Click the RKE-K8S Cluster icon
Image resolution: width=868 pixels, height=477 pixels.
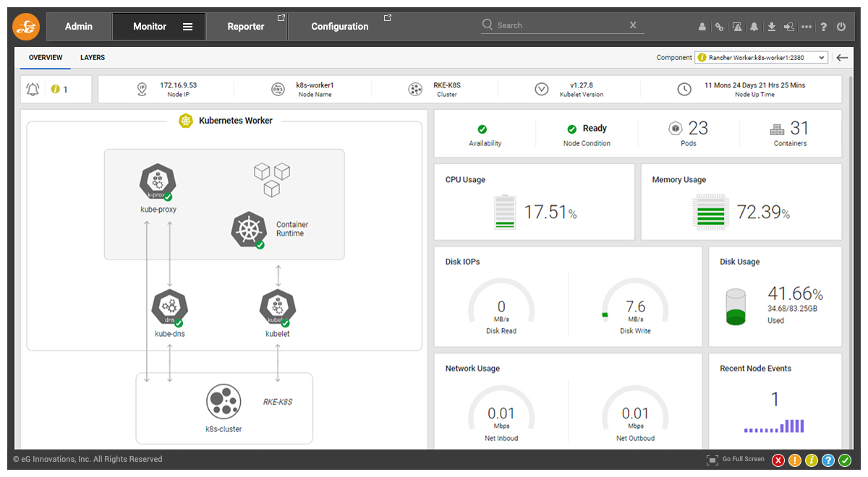(x=415, y=90)
